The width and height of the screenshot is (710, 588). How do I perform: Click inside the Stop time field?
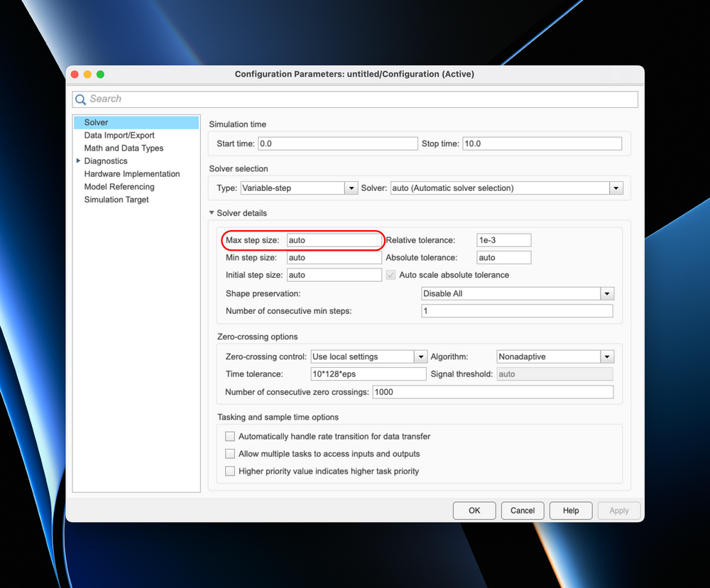(x=542, y=143)
